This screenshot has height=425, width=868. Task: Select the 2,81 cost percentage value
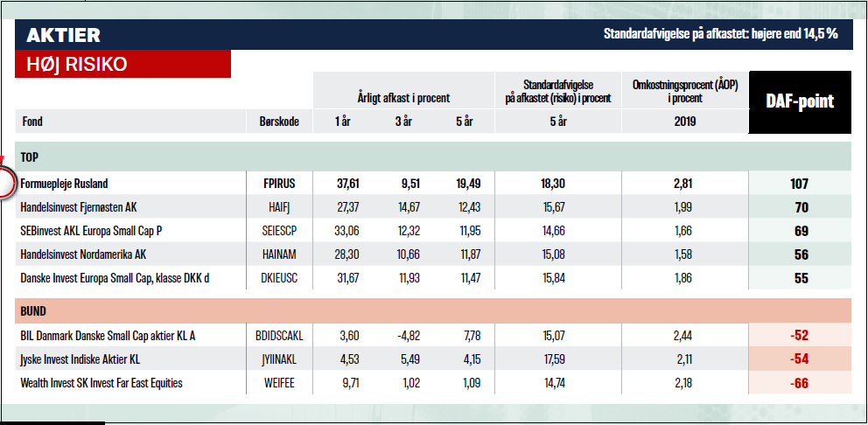point(685,184)
